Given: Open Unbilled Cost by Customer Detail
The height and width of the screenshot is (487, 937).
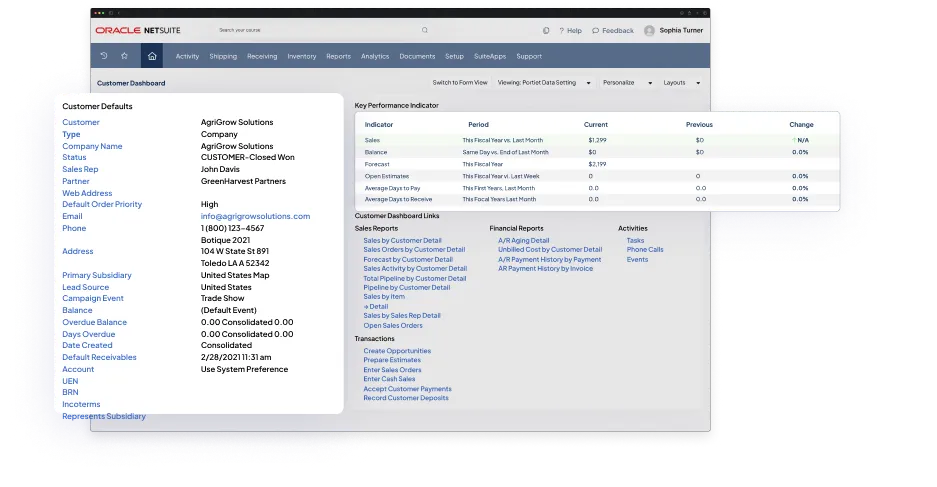Looking at the screenshot, I should pos(550,250).
